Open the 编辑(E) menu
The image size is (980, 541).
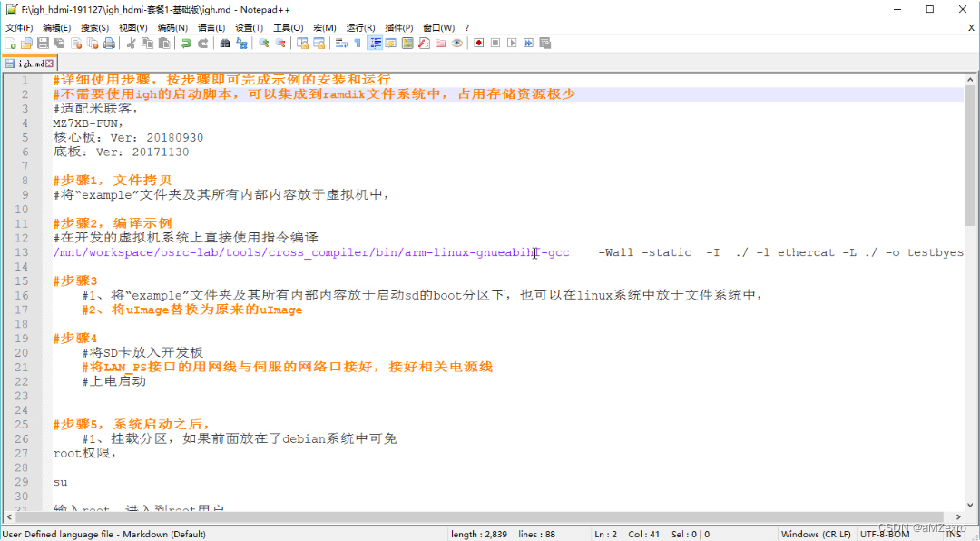click(57, 27)
